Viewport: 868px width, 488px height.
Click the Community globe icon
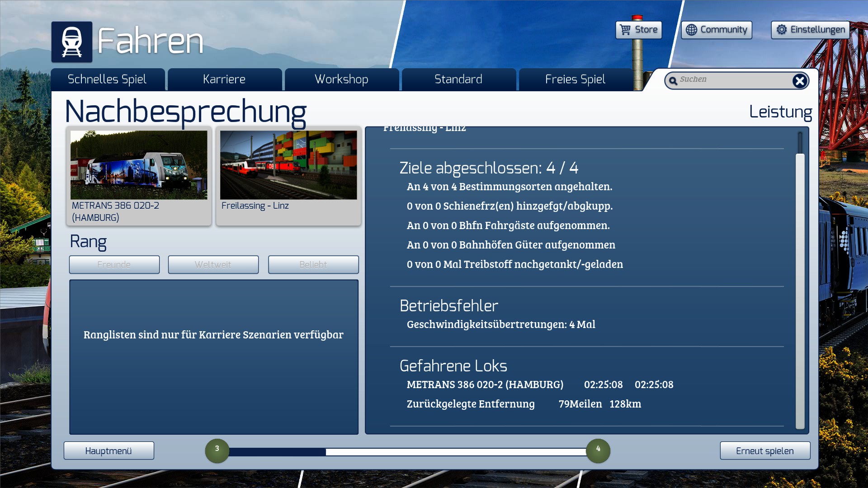coord(691,30)
